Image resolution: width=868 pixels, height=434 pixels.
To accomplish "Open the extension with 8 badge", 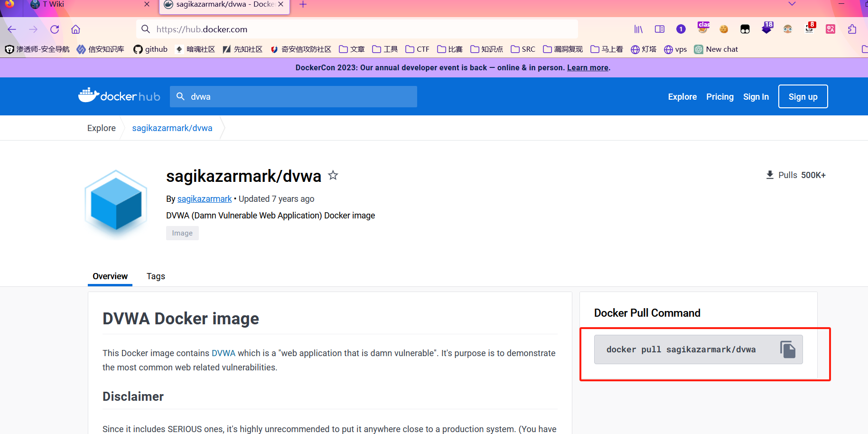I will pos(810,28).
